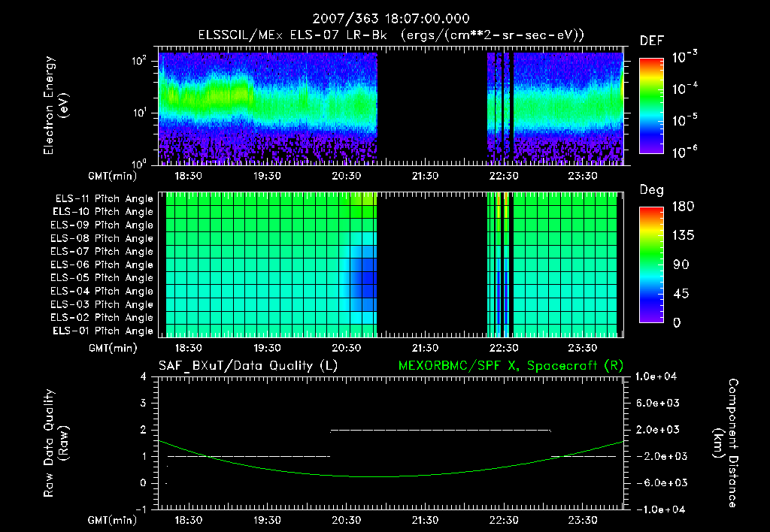Click the ELS-09 Pitch Angle row label

(102, 225)
